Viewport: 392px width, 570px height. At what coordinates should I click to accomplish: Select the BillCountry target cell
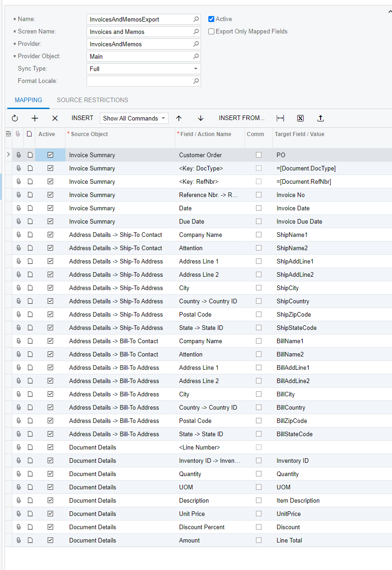pyautogui.click(x=332, y=407)
